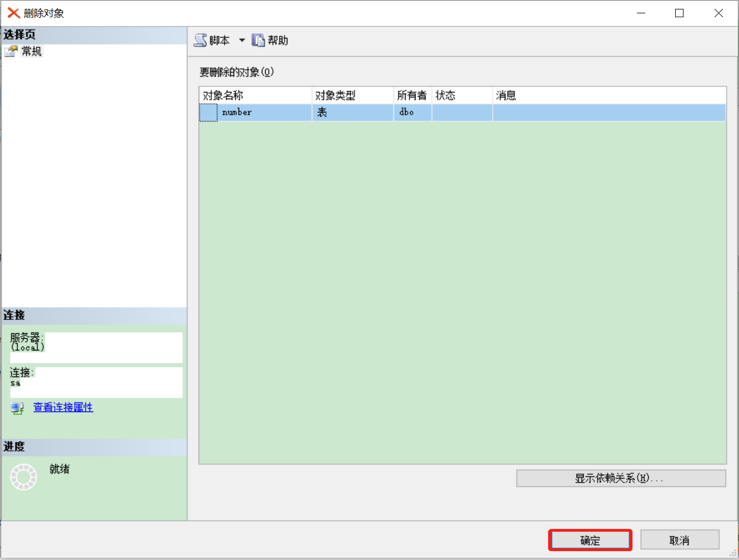Click the 连接 section header
Viewport: 739px width, 560px height.
pyautogui.click(x=94, y=315)
